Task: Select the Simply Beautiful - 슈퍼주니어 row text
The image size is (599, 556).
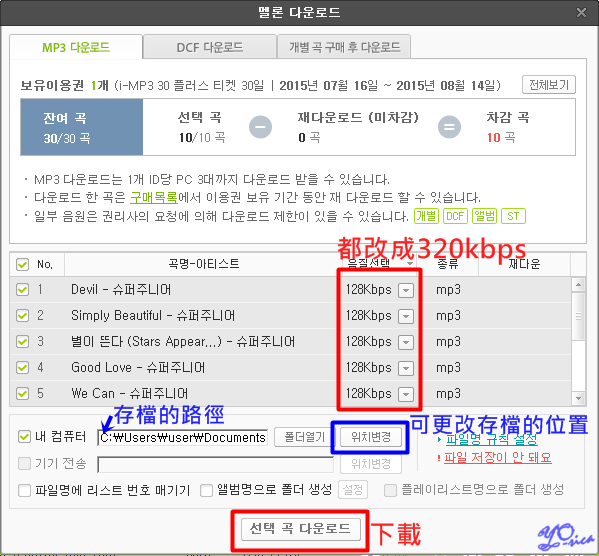Action: 153,315
